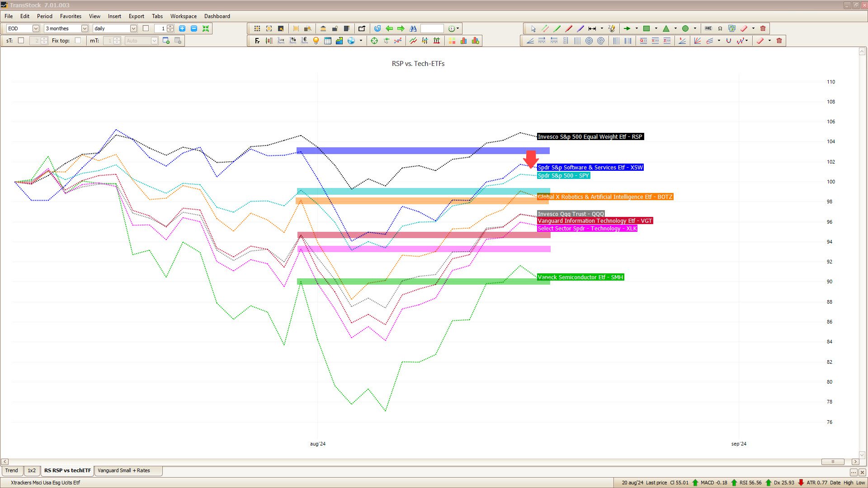
Task: Select the arrow pointer cursor tool
Action: [533, 28]
